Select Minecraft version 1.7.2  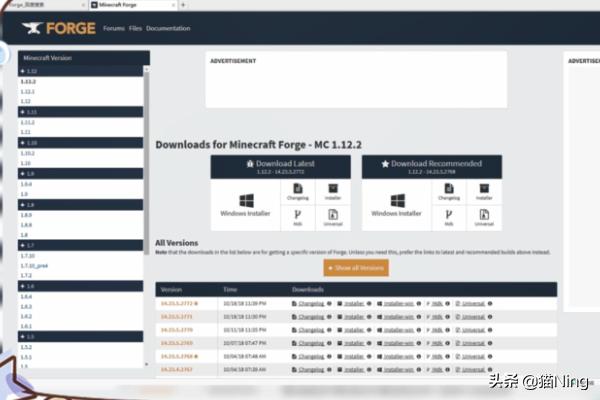26,276
